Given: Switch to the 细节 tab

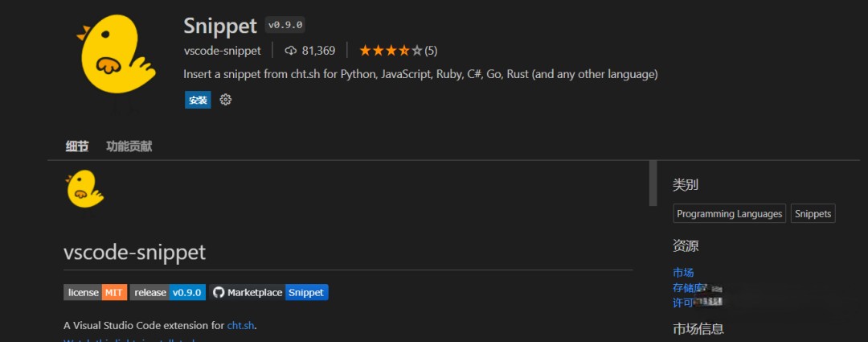Looking at the screenshot, I should [x=77, y=146].
